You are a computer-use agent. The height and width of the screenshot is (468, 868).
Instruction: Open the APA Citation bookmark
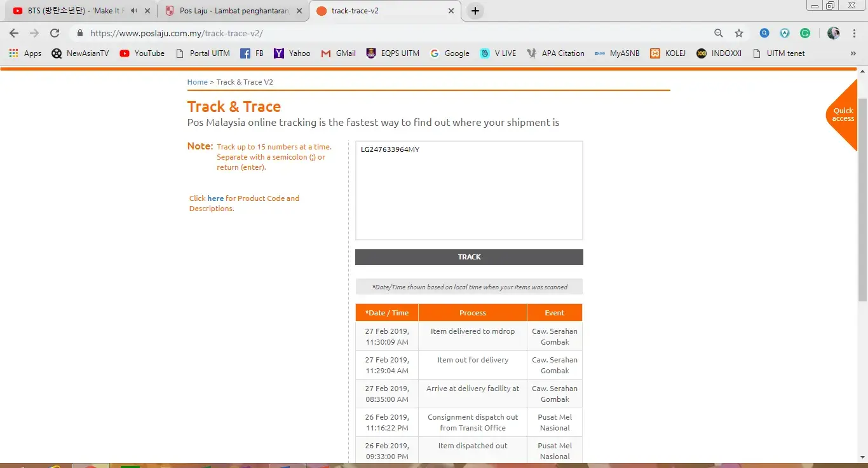pyautogui.click(x=556, y=53)
